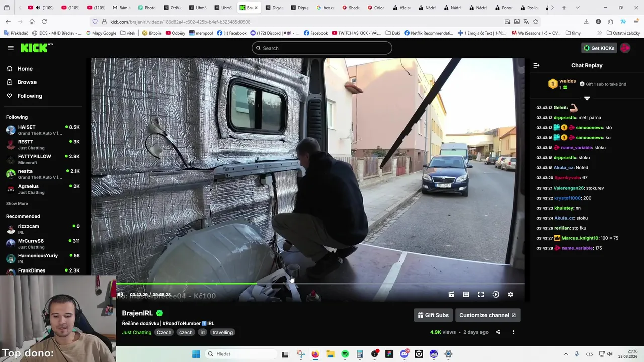Click the travelling tag

[x=222, y=332]
